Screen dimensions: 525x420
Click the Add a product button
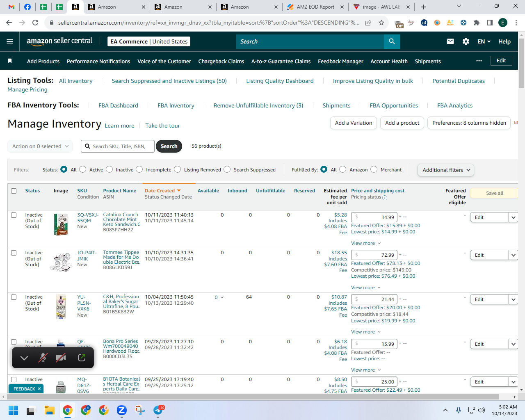[x=402, y=123]
